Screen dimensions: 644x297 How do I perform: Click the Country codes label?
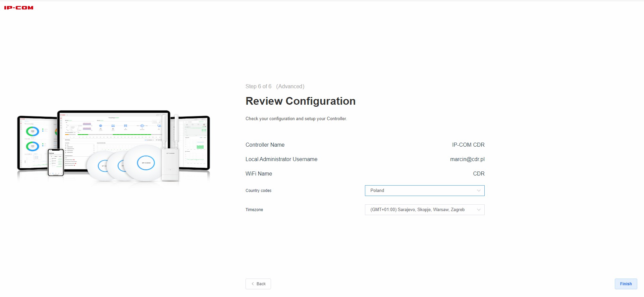point(258,191)
